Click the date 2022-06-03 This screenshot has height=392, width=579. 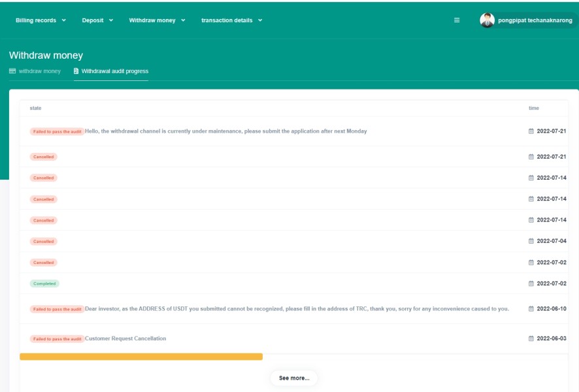coord(552,338)
